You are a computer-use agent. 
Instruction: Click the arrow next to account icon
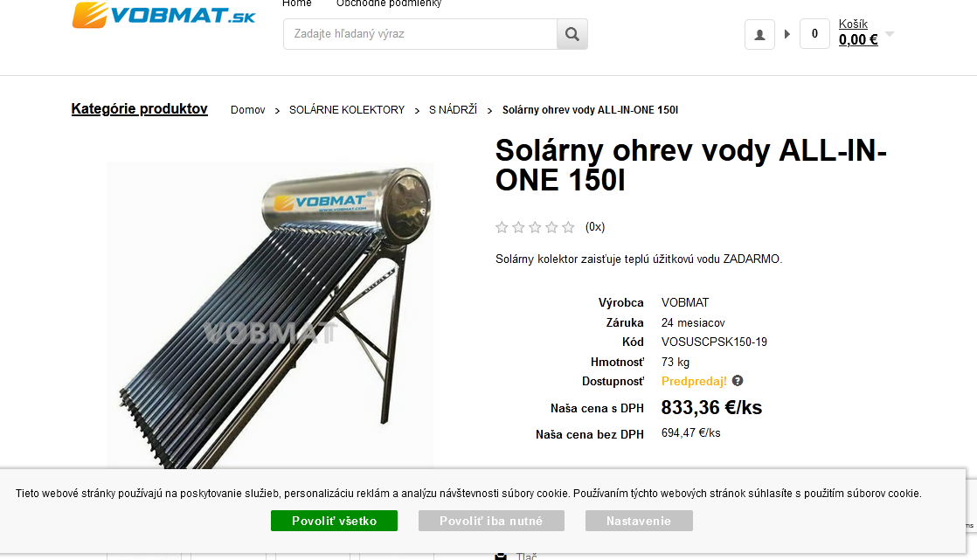(x=787, y=34)
